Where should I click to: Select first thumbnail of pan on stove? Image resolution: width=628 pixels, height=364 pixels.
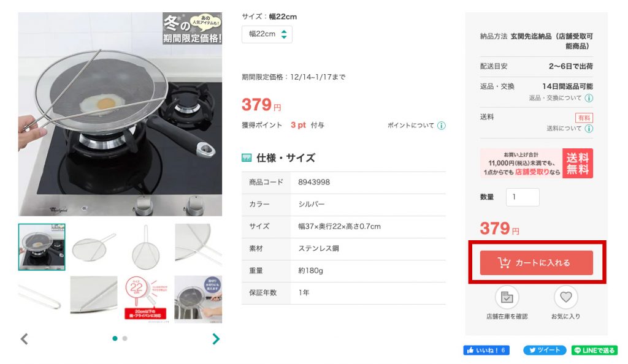[42, 247]
